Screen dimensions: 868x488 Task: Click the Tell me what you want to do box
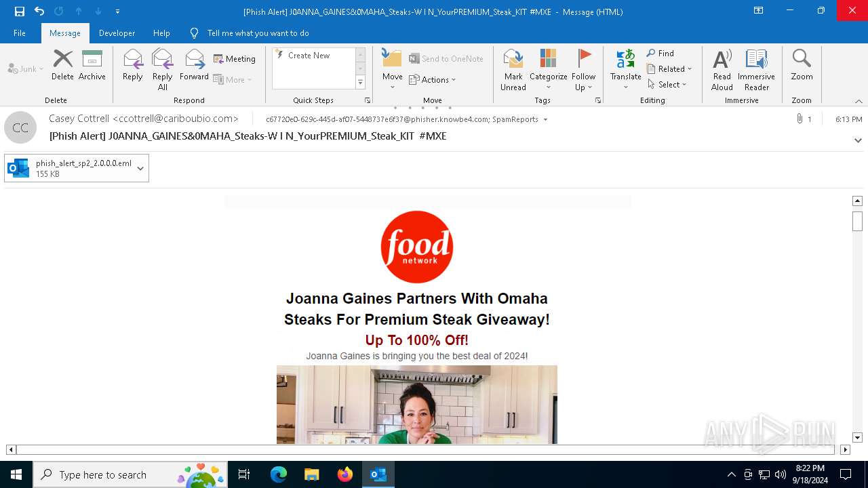(x=258, y=33)
